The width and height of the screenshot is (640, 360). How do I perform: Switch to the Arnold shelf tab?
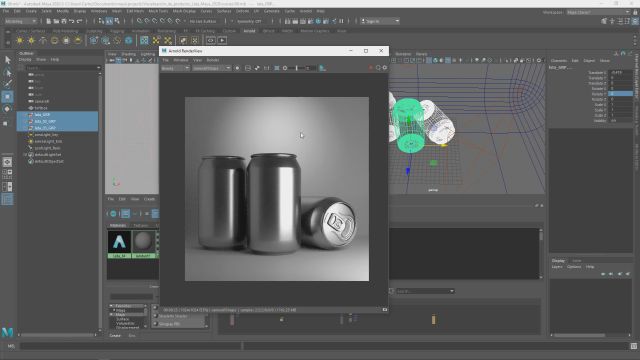click(x=249, y=31)
